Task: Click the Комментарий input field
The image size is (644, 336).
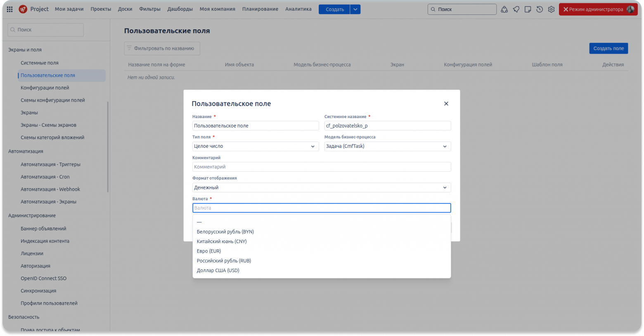Action: 322,167
